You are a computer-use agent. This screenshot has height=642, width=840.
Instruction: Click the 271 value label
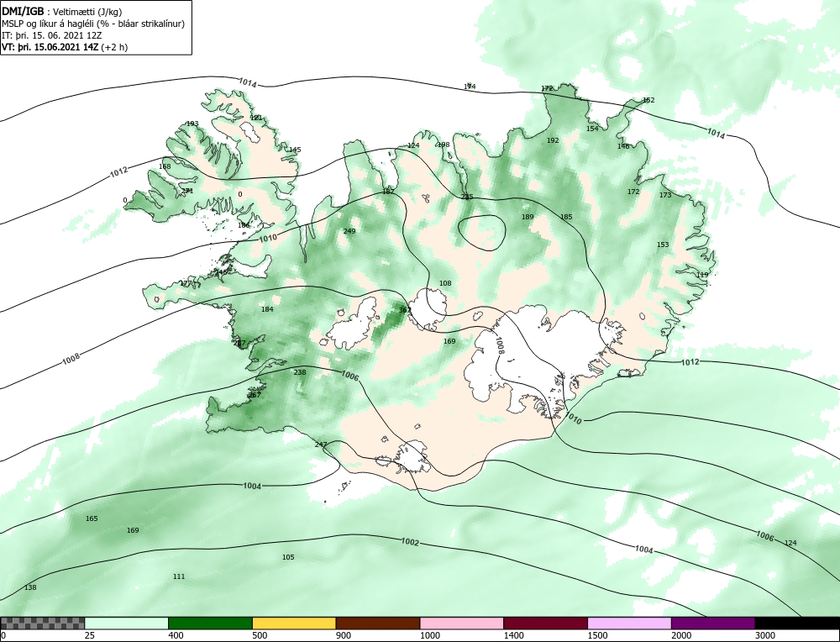tap(187, 191)
